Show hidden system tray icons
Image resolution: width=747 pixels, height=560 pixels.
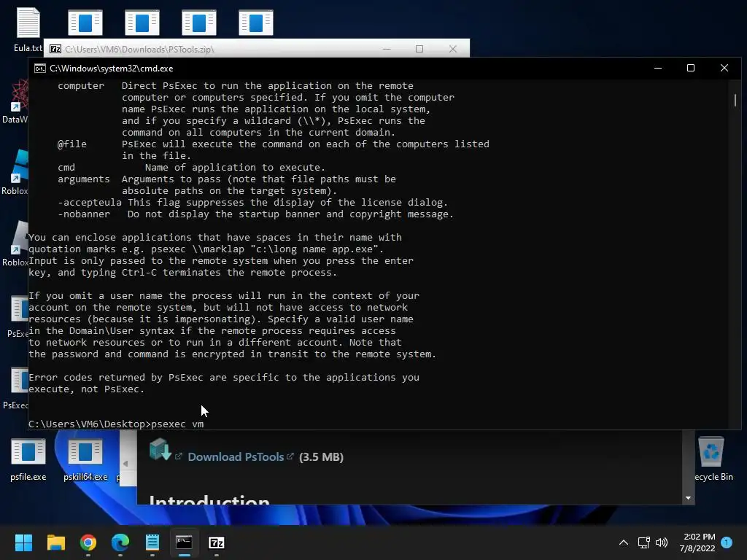pos(623,542)
